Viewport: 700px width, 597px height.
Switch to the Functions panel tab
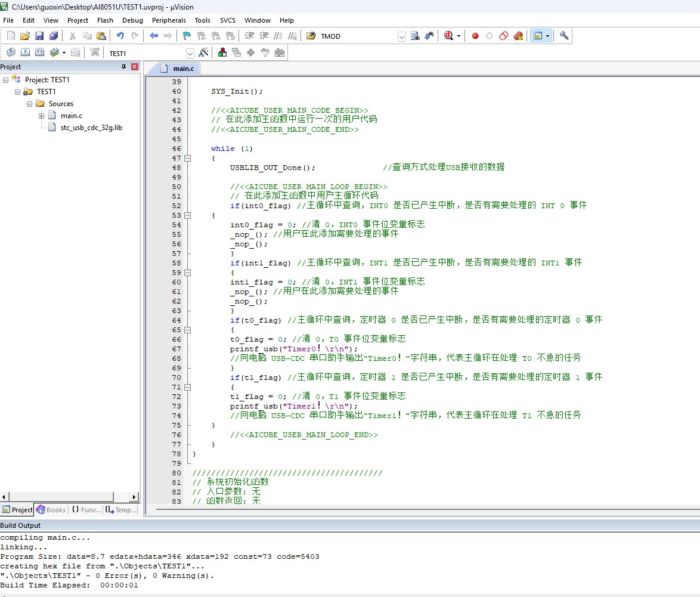tap(86, 509)
